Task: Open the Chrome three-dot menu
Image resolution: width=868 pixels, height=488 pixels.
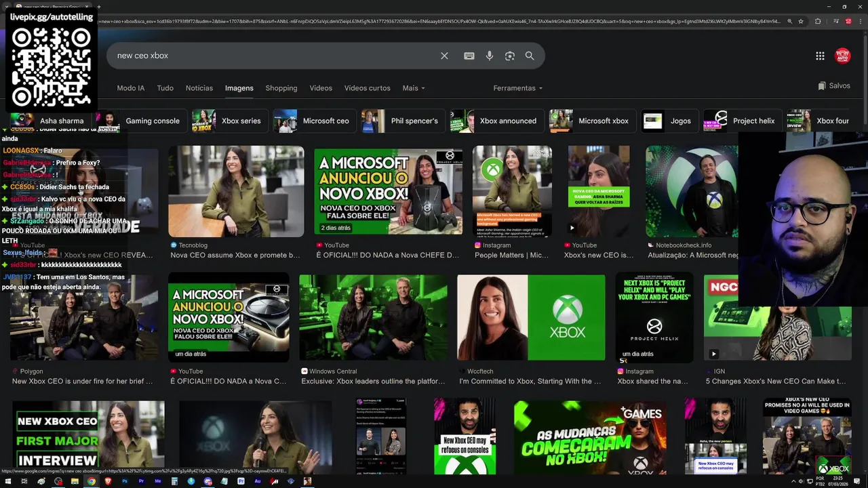Action: pos(860,21)
